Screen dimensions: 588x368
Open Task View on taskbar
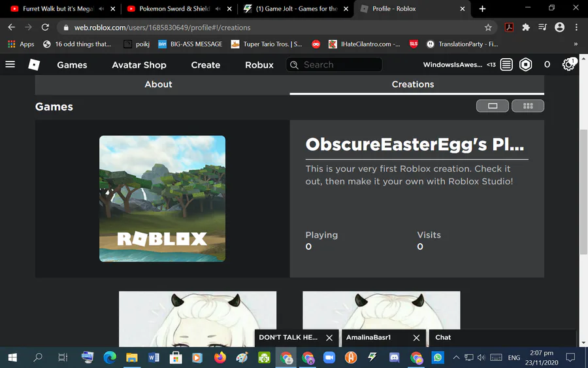click(x=63, y=358)
